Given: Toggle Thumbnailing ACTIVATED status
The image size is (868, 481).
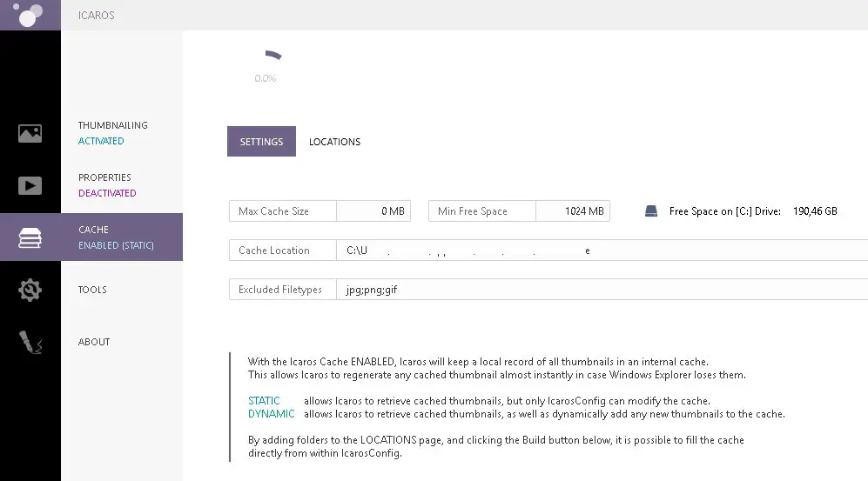Looking at the screenshot, I should click(101, 141).
